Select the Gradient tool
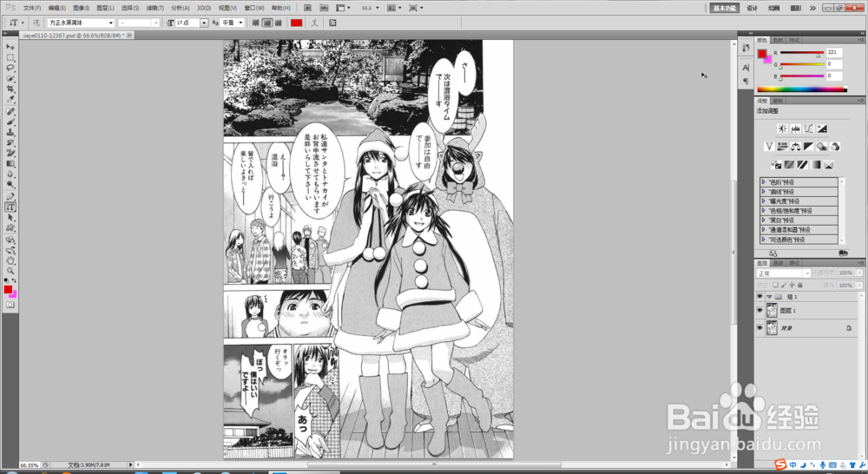Image resolution: width=868 pixels, height=474 pixels. click(x=10, y=164)
